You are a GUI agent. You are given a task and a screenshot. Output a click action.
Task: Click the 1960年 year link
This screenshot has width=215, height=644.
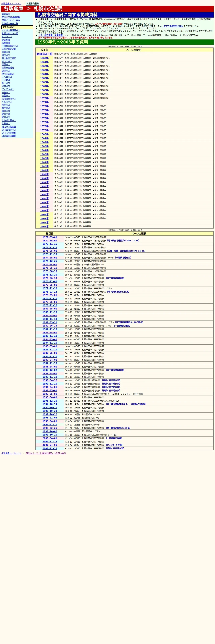coord(45,58)
